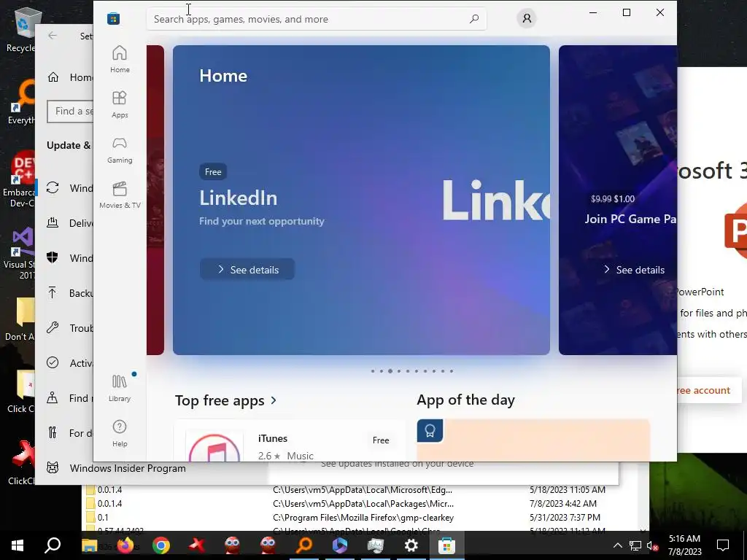Open Firefox from taskbar
The image size is (747, 560).
[x=125, y=545]
